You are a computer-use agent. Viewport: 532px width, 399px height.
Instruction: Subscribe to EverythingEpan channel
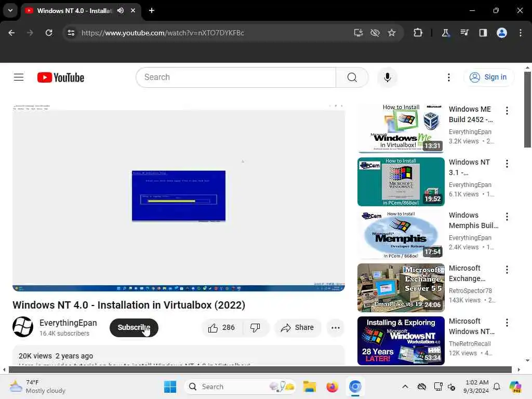coord(134,328)
